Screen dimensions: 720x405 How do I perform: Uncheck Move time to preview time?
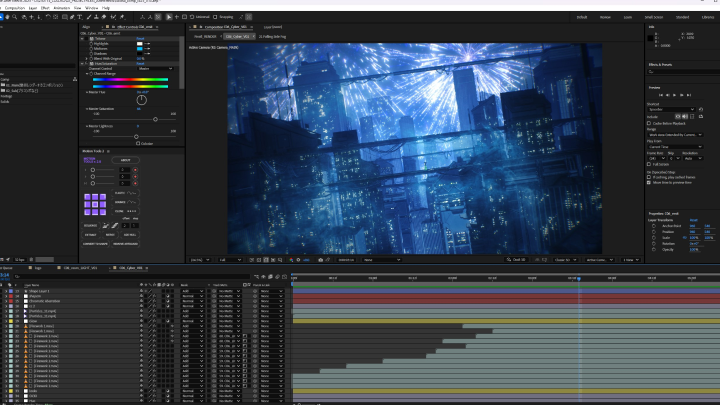pyautogui.click(x=649, y=182)
